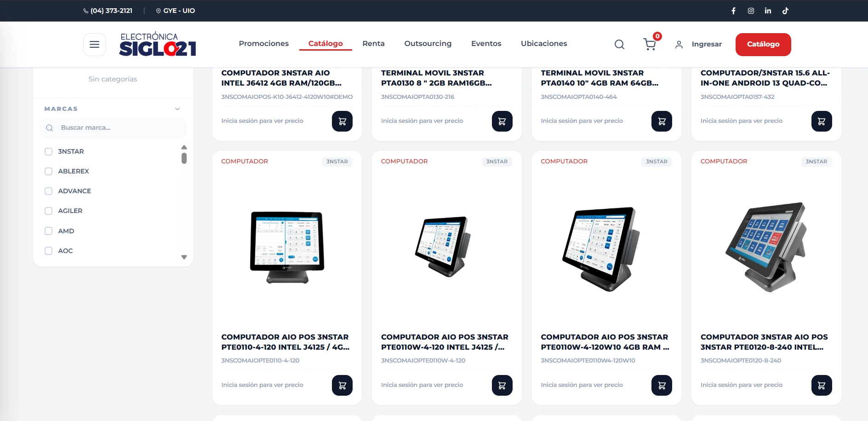
Task: Click brand list scroll up arrow
Action: point(184,147)
